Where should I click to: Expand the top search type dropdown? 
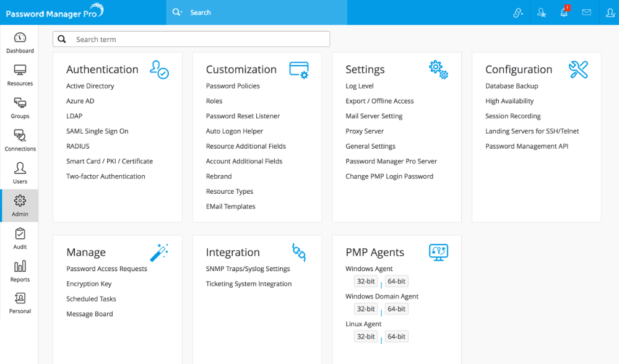click(178, 12)
